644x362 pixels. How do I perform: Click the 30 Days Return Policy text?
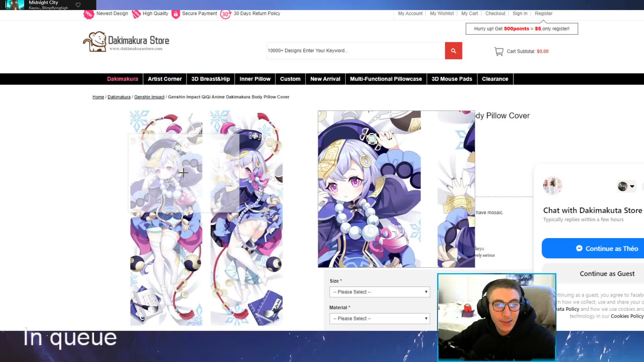pos(257,13)
